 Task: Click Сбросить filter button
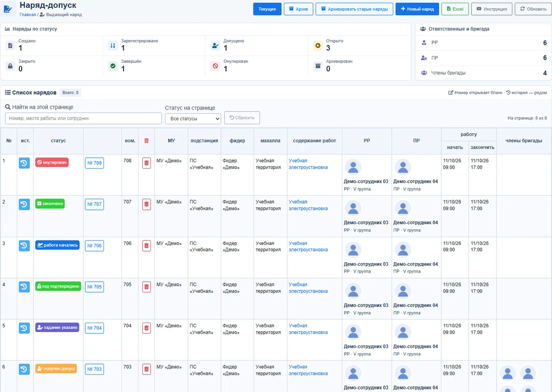tap(242, 118)
